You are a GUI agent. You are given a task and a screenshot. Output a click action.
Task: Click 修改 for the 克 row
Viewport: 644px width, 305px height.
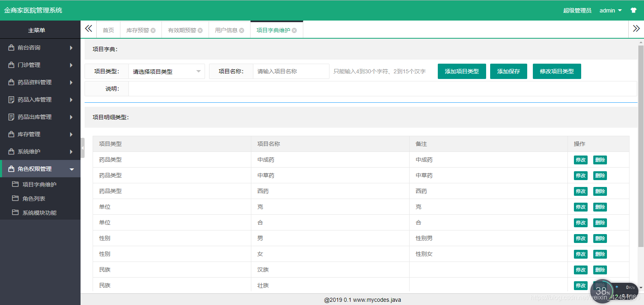pyautogui.click(x=581, y=207)
